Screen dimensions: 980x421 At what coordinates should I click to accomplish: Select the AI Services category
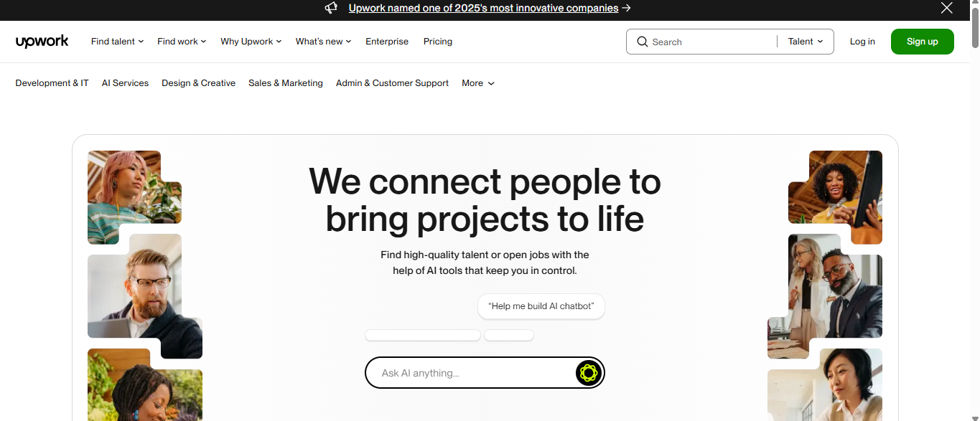tap(125, 83)
